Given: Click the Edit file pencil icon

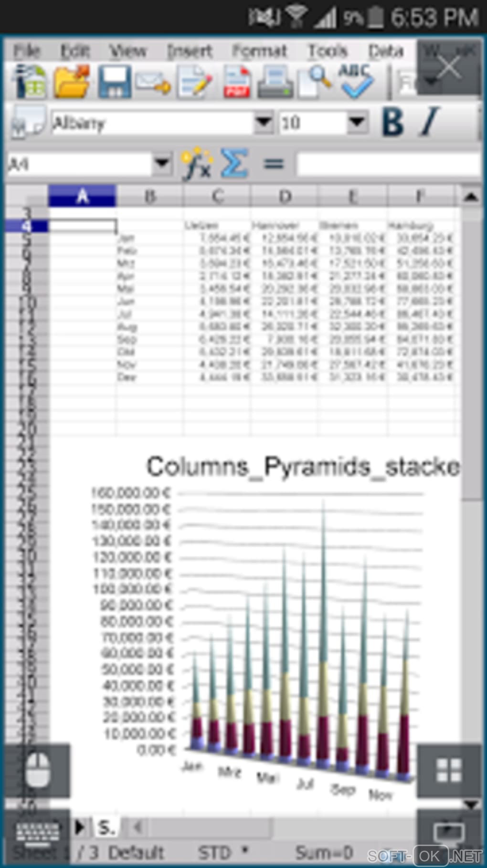Looking at the screenshot, I should tap(194, 82).
